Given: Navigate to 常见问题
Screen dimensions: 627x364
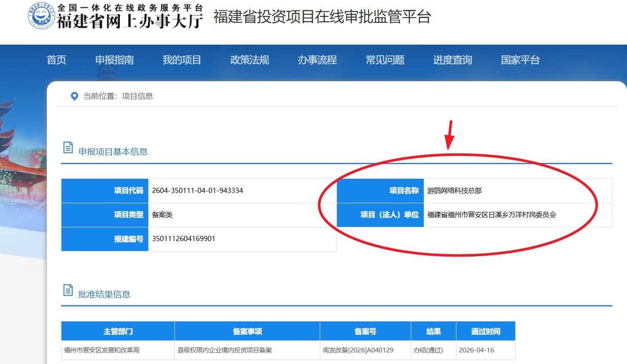Looking at the screenshot, I should pyautogui.click(x=385, y=60).
